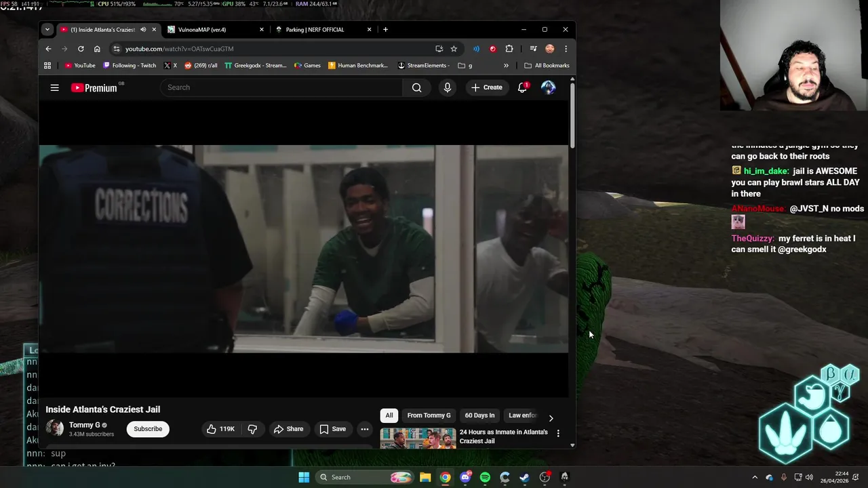Expand hidden bookmarks chevron
This screenshot has width=868, height=488.
[x=506, y=66]
